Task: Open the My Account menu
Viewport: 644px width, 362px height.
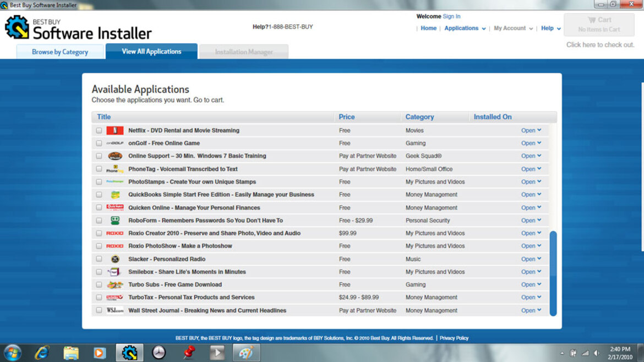Action: (x=514, y=28)
